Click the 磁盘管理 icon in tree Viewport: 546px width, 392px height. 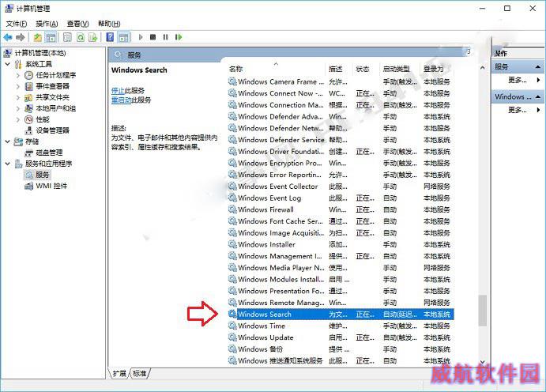29,153
